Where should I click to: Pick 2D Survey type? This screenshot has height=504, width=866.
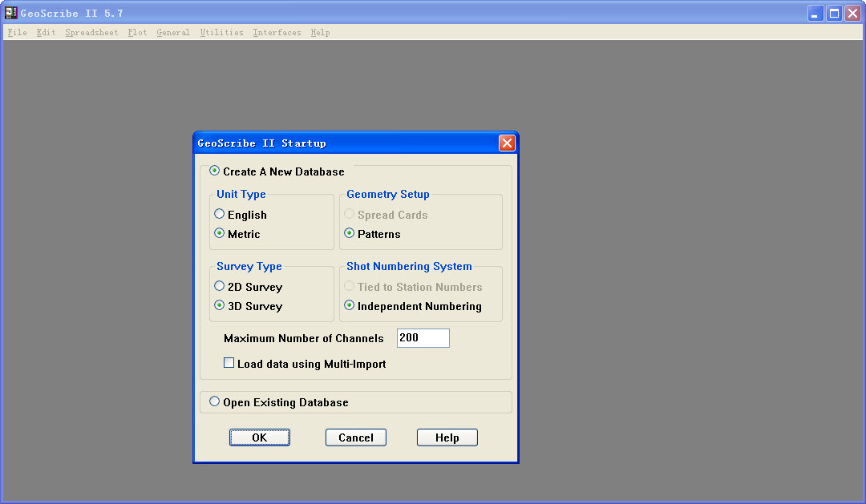[219, 286]
